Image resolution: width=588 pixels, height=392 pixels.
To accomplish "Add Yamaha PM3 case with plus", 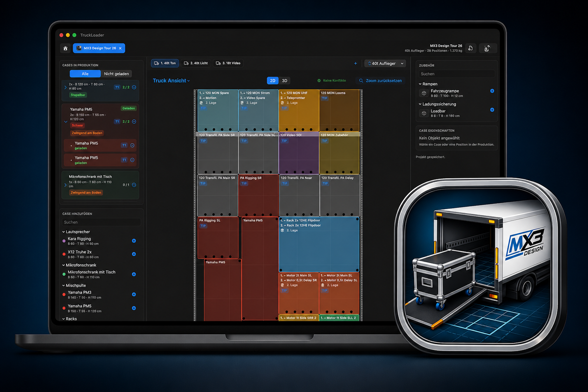I will click(x=134, y=294).
